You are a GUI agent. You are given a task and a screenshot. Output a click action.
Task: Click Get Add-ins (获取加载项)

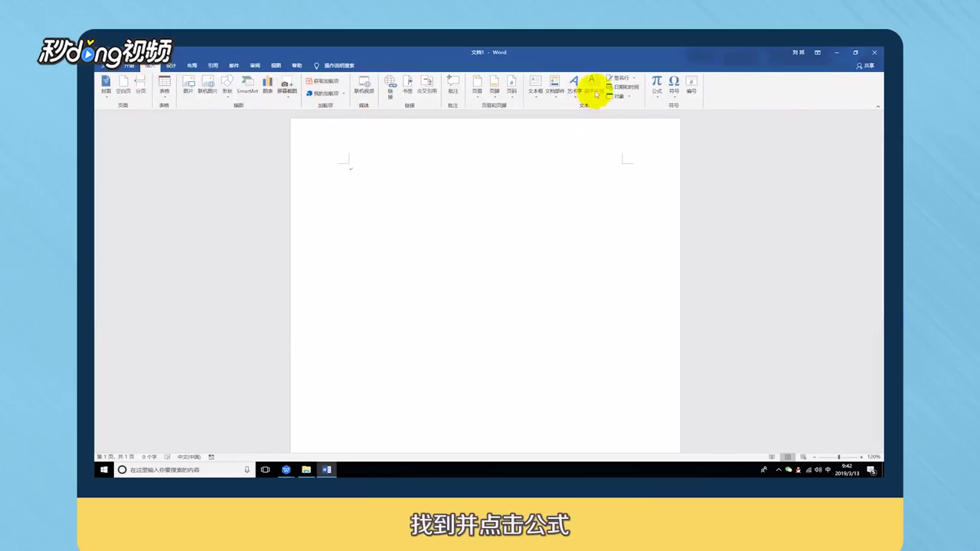(x=322, y=80)
